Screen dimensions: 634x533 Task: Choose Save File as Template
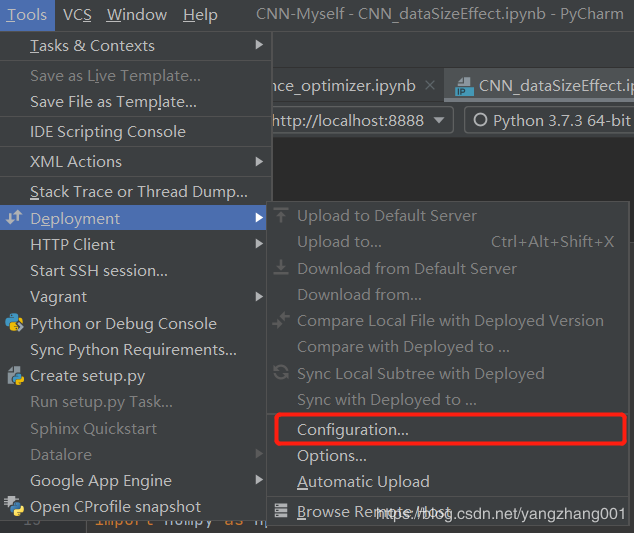[x=135, y=102]
